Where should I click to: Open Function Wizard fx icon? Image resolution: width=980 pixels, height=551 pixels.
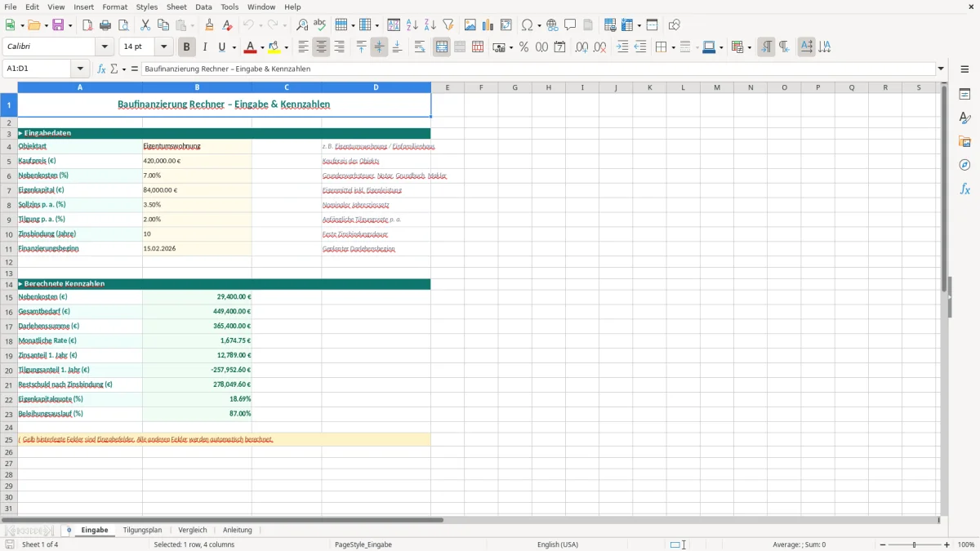tap(101, 69)
